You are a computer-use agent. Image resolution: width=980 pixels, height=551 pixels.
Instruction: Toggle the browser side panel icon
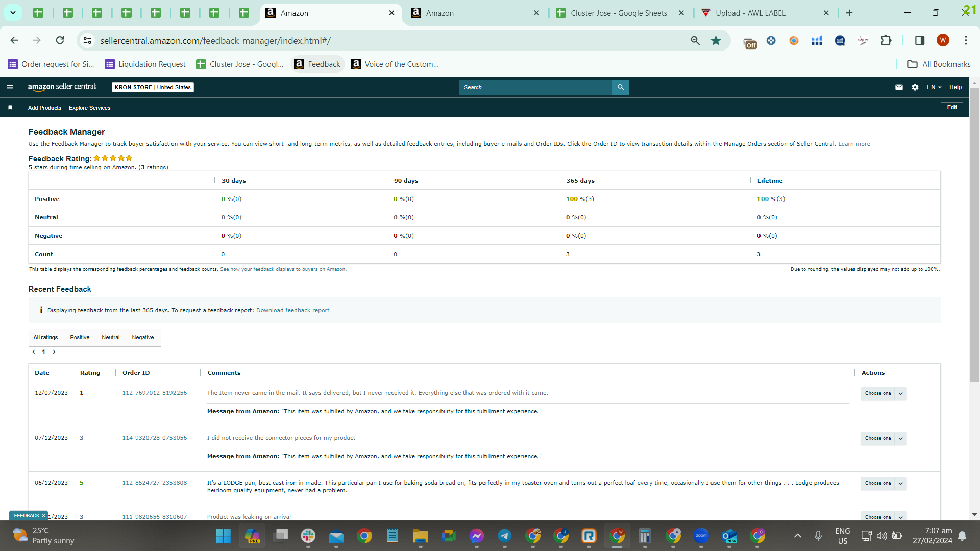tap(920, 40)
